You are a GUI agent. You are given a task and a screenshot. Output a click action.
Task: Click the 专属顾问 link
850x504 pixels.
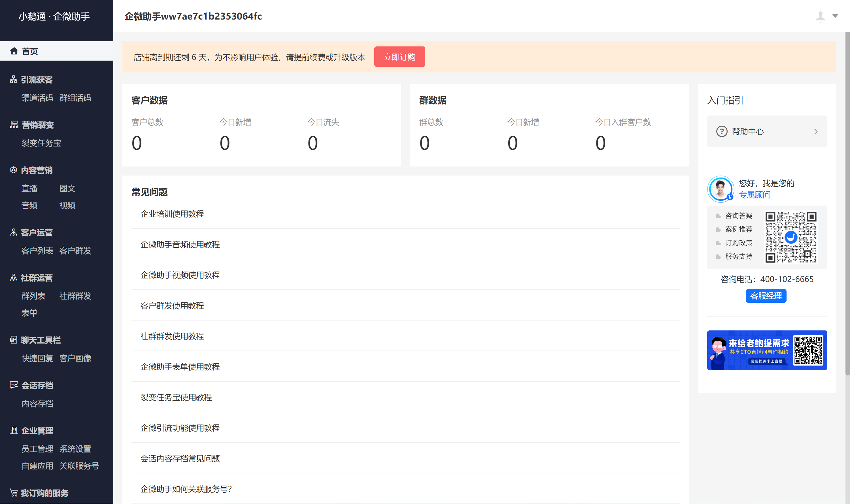click(755, 195)
